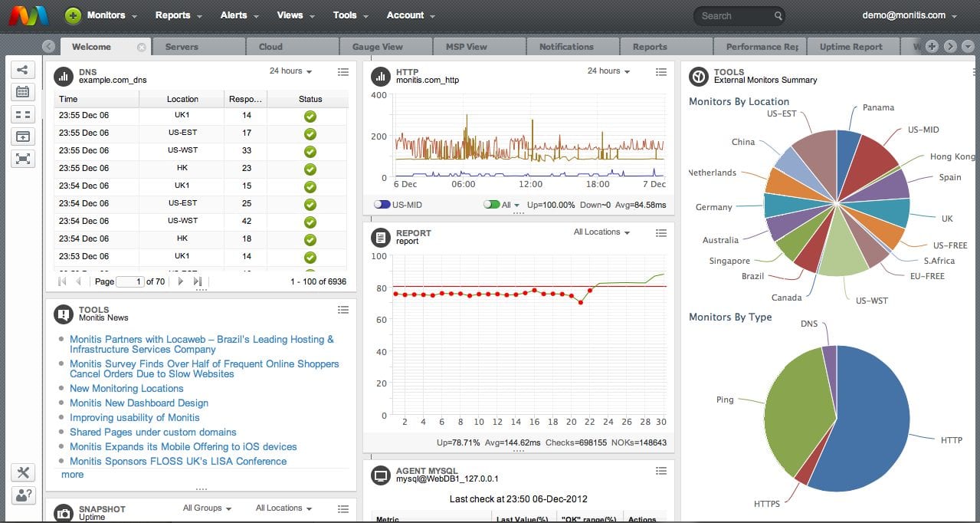The height and width of the screenshot is (523, 980).
Task: Click the Monitis News tools icon
Action: point(63,314)
